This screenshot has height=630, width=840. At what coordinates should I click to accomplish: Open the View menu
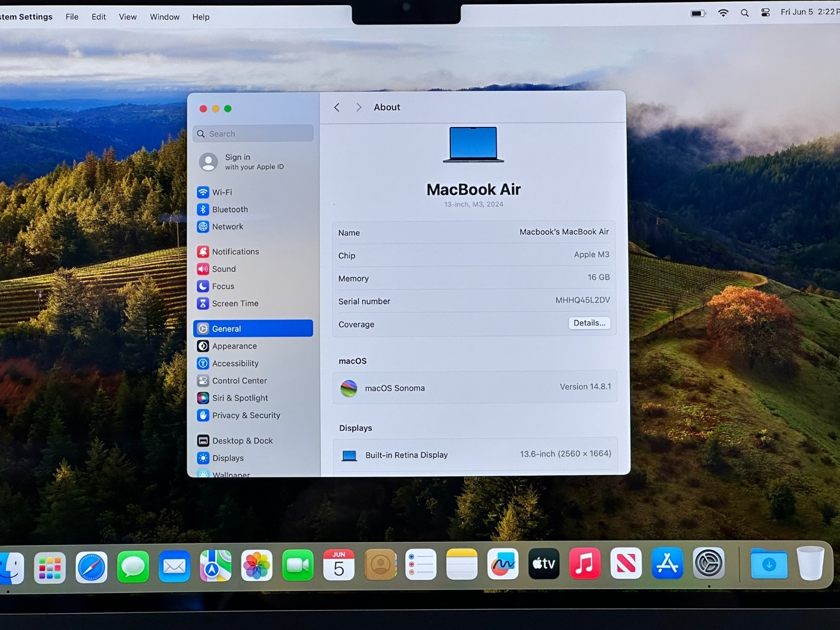[128, 17]
